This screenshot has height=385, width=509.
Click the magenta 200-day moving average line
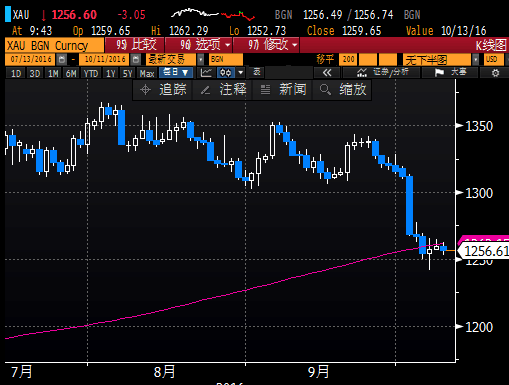click(x=246, y=290)
